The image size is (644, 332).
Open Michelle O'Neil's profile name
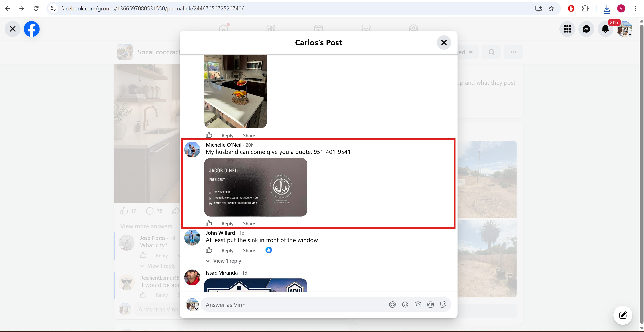coord(223,145)
